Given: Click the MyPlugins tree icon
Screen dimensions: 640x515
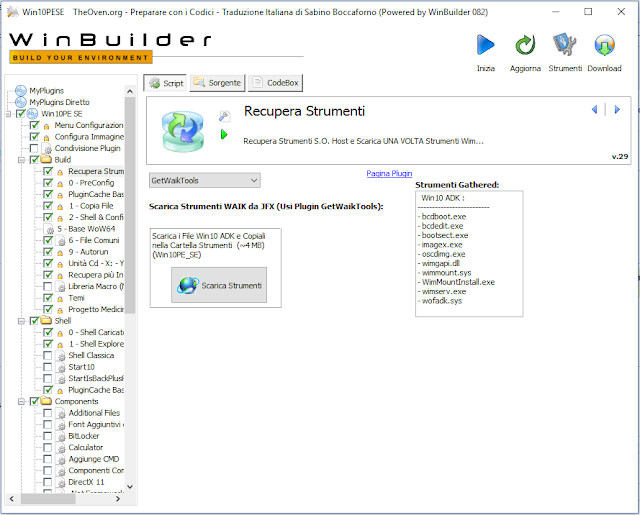Looking at the screenshot, I should 20,90.
